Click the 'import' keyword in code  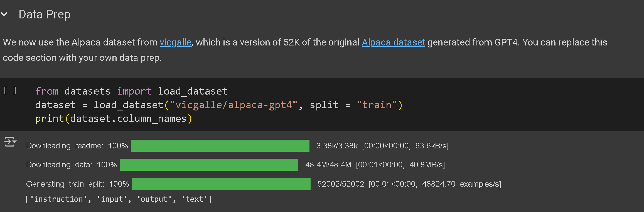(x=134, y=91)
